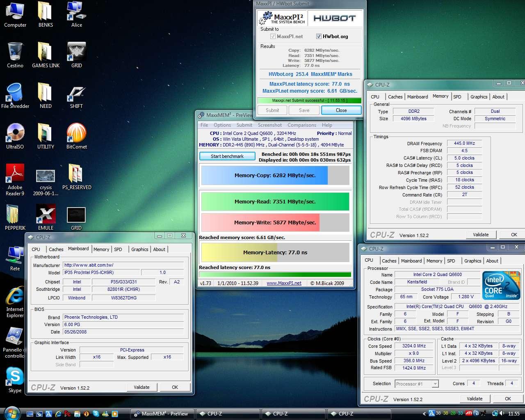Viewport: 525px width, 420px height.
Task: Click the Start benchmark button
Action: (x=227, y=156)
